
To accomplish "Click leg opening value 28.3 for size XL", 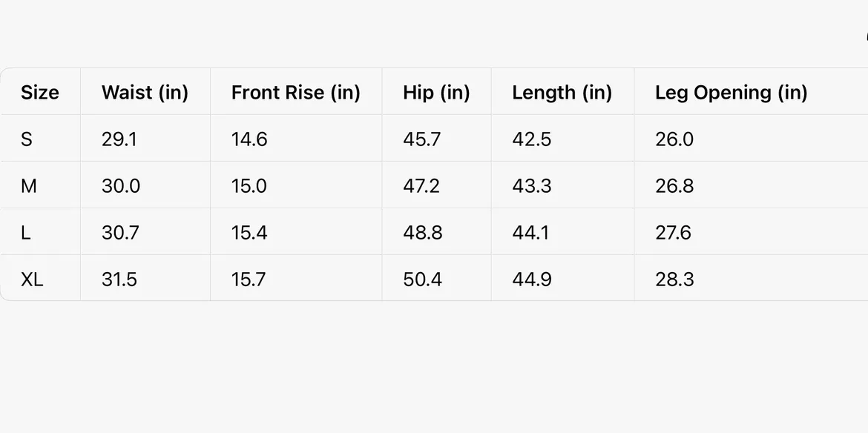I will click(674, 280).
